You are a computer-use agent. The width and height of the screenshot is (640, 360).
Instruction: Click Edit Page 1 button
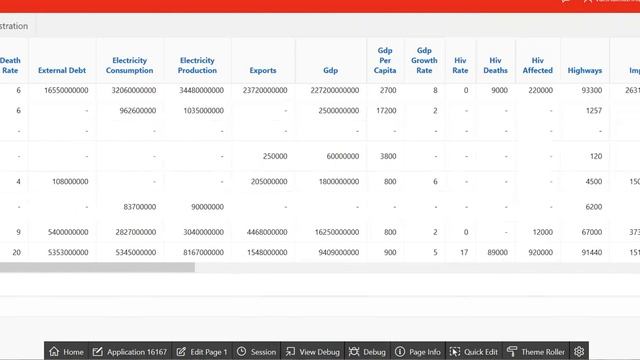pos(202,351)
